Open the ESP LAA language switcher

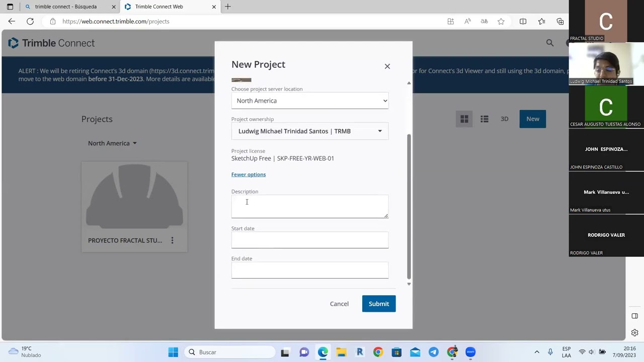[567, 352]
